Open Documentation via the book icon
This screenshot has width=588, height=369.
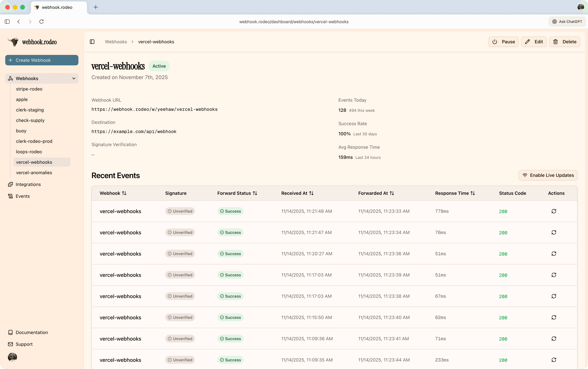tap(10, 332)
